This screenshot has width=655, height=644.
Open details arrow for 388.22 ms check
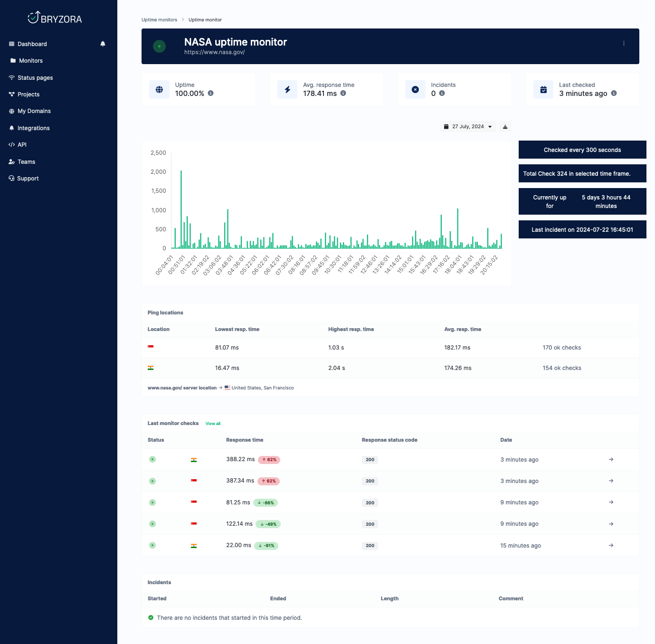click(x=611, y=460)
